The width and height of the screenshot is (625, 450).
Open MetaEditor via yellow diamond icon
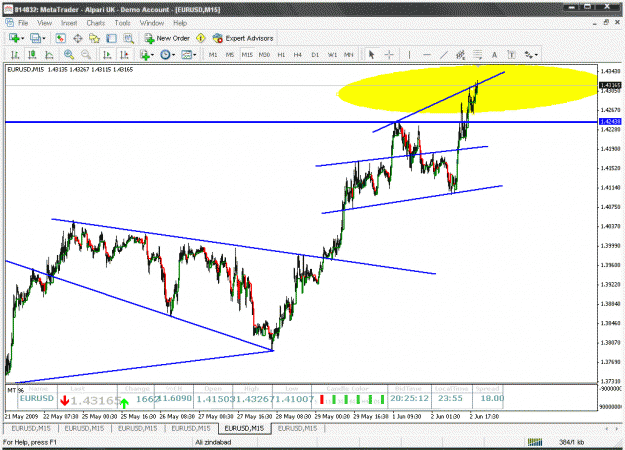[x=201, y=38]
